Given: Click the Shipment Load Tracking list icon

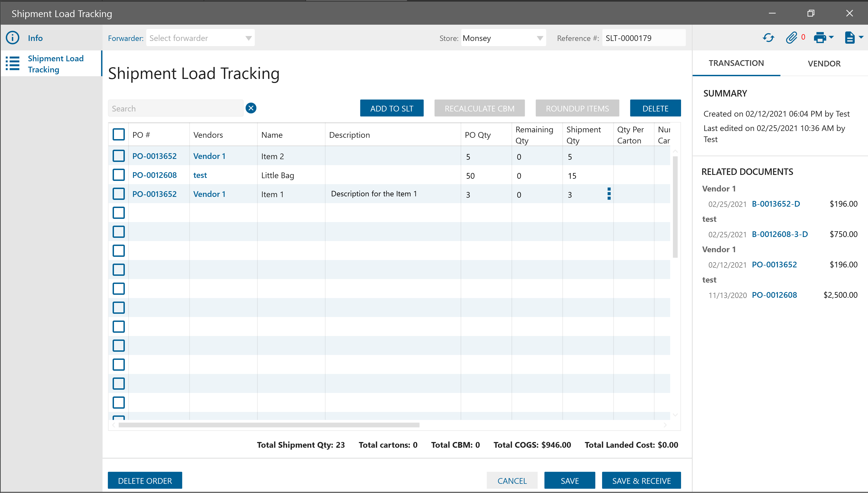Looking at the screenshot, I should [12, 64].
